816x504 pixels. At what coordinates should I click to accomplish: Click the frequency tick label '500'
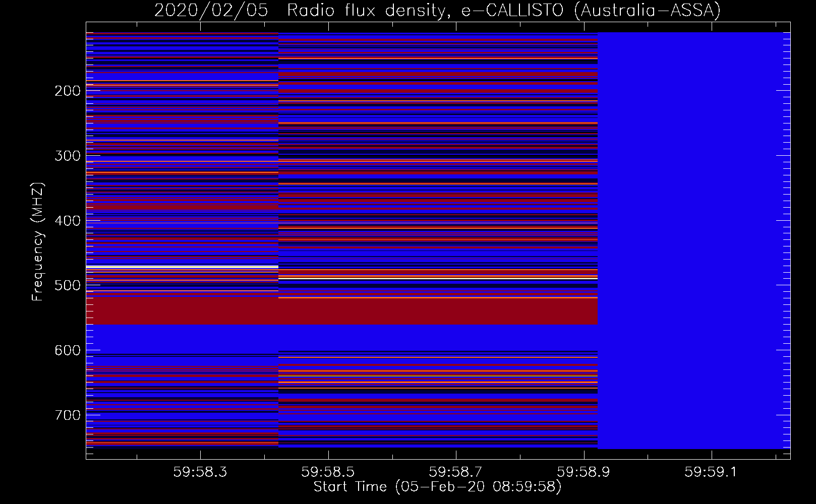point(68,285)
